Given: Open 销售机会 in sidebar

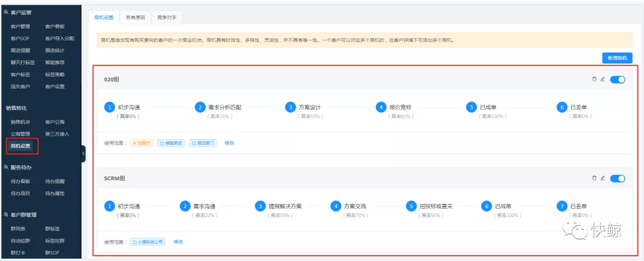Looking at the screenshot, I should click(20, 122).
